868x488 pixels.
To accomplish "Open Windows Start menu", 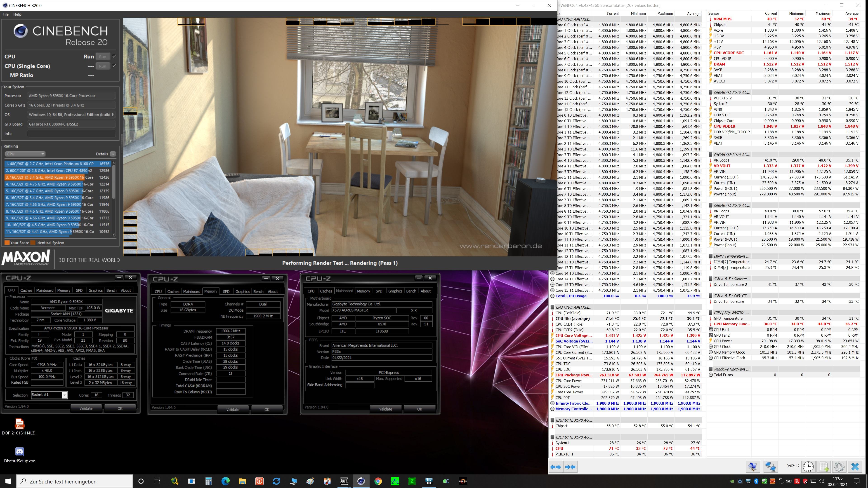I will point(8,481).
